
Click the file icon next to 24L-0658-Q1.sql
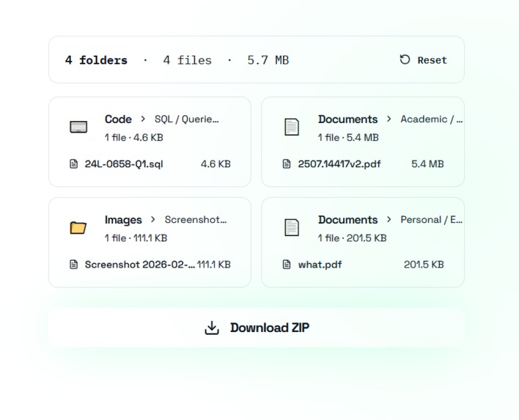pos(73,164)
